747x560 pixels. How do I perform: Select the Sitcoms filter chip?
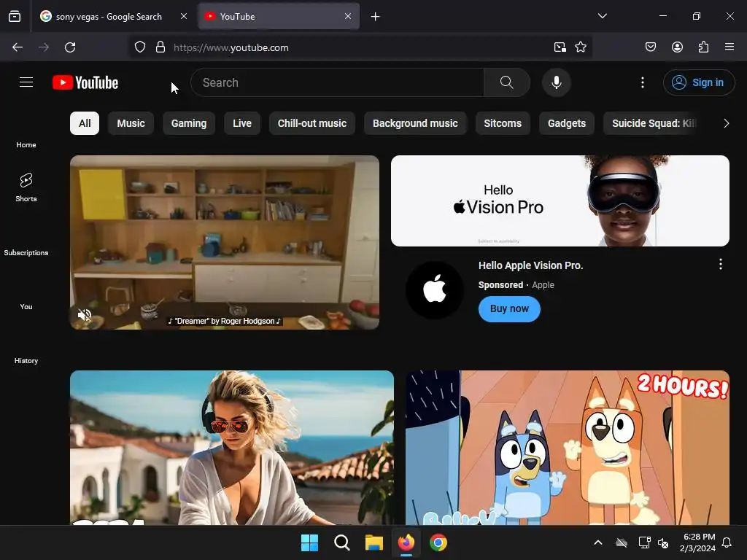[x=503, y=123]
